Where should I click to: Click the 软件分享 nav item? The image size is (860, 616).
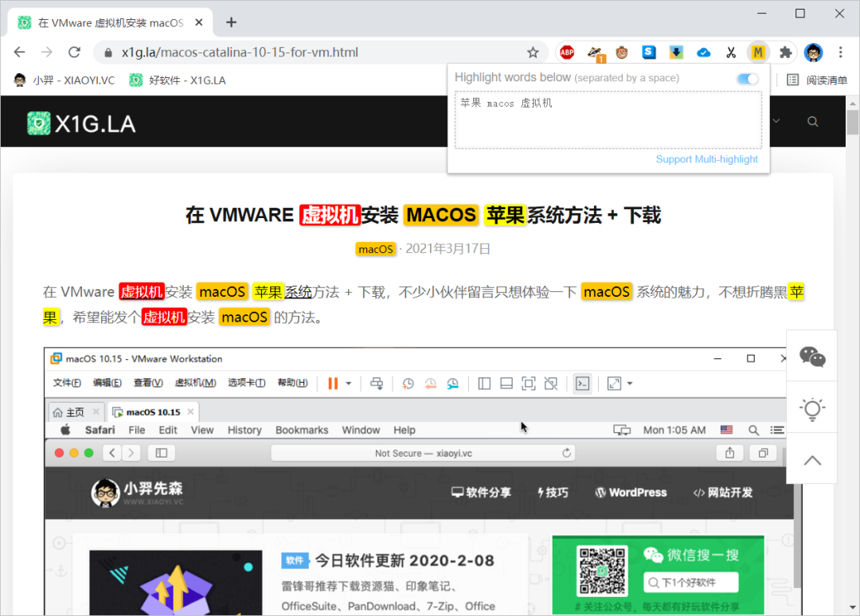click(x=481, y=493)
